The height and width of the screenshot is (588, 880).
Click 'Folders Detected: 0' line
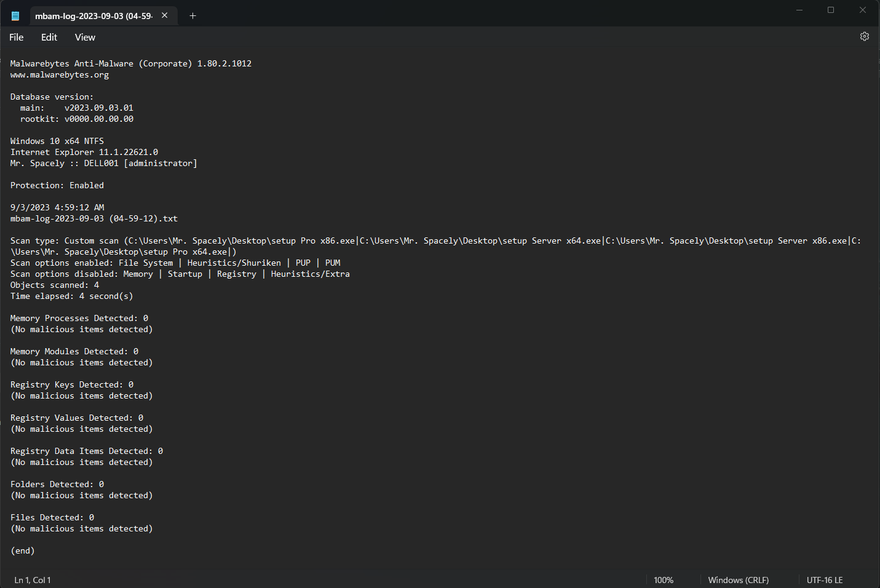point(57,485)
